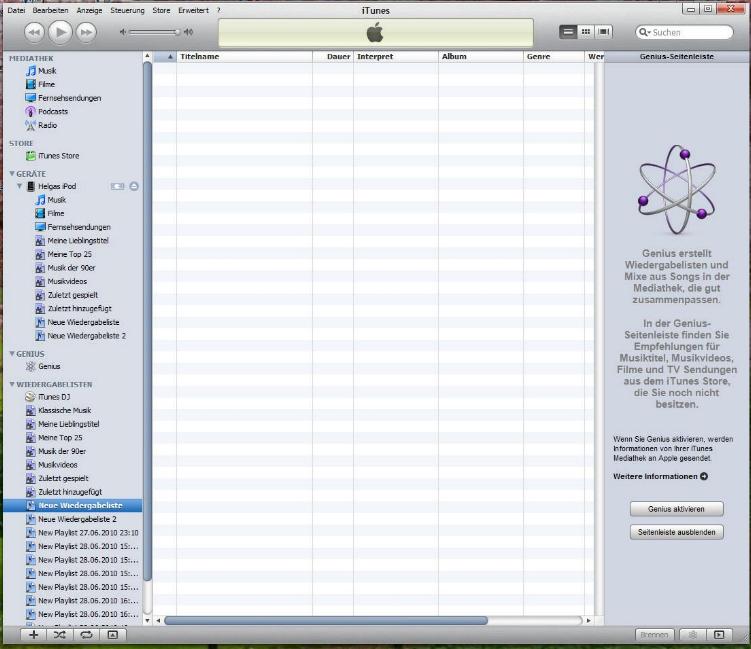Open Weitere Informationen link

click(660, 477)
